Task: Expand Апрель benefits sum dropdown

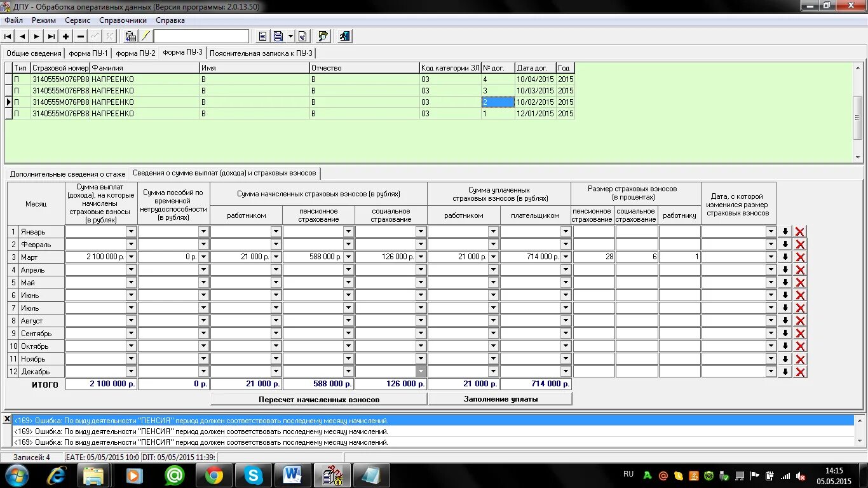Action: [x=204, y=270]
